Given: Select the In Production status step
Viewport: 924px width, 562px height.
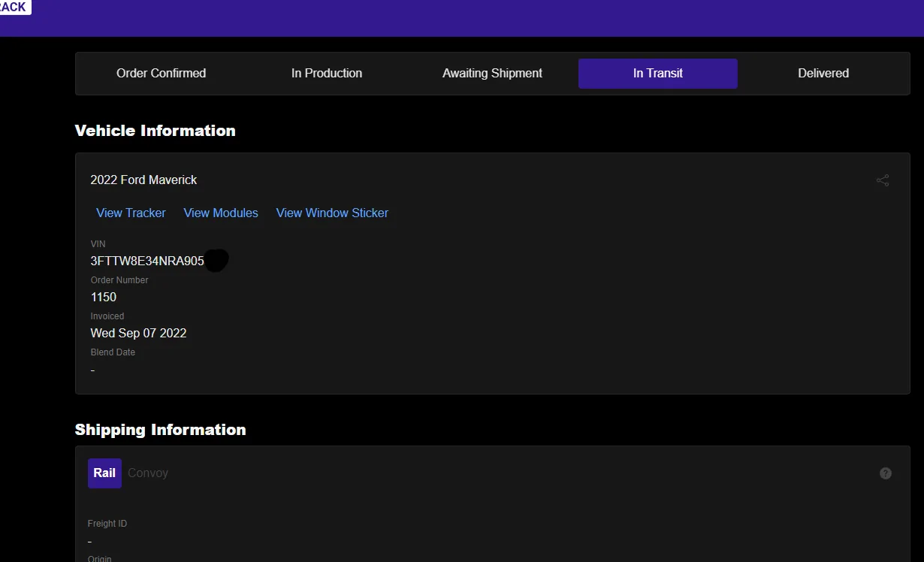Looking at the screenshot, I should [x=327, y=74].
